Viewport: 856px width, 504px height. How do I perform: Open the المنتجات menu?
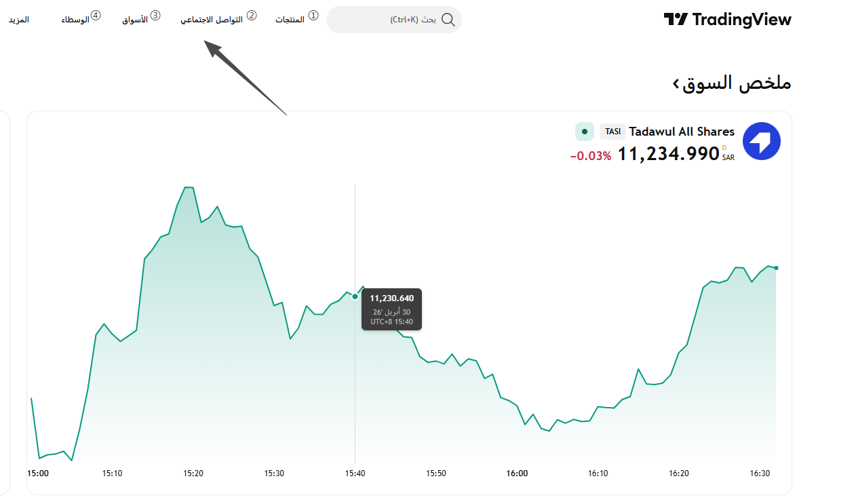[290, 20]
